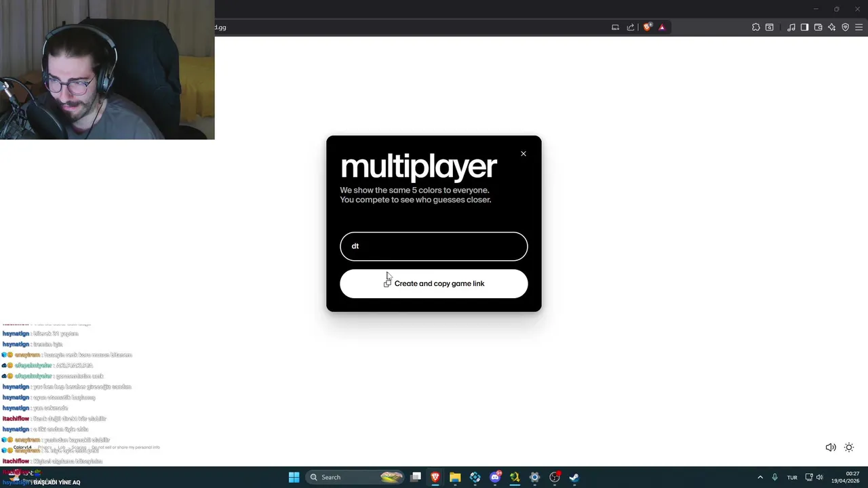Click 'Create and copy game link' button

point(434,284)
